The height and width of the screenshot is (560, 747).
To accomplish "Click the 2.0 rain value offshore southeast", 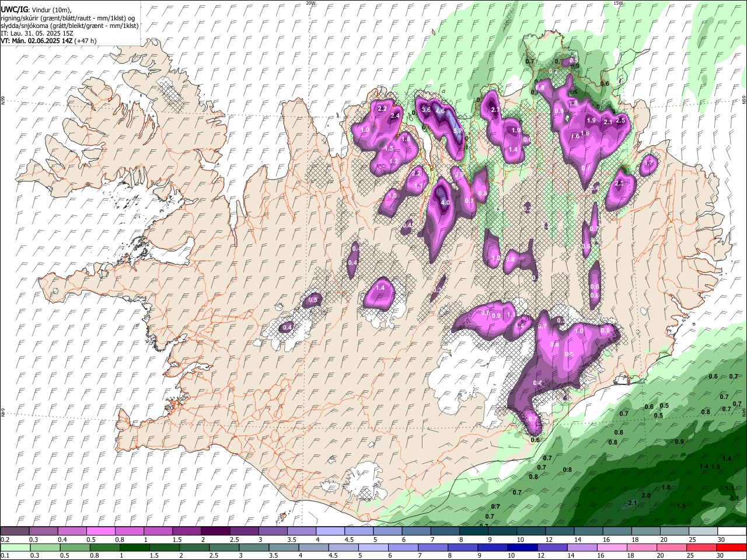I will (646, 495).
